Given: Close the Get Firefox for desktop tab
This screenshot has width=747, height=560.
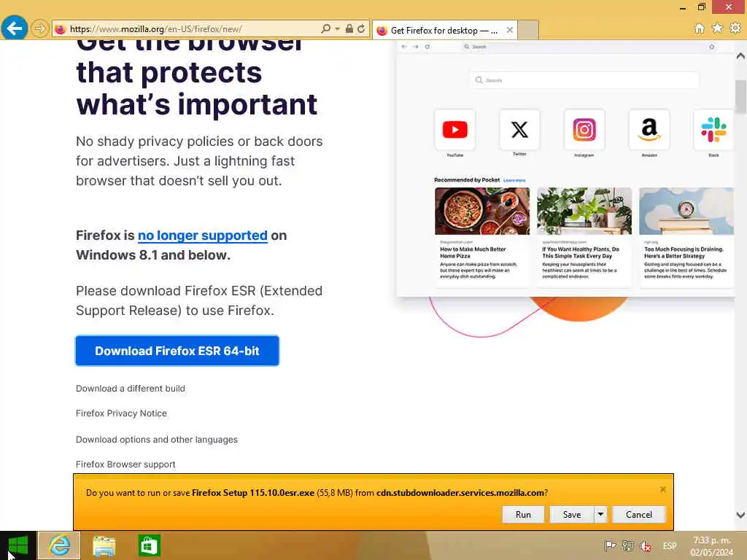Looking at the screenshot, I should click(510, 30).
